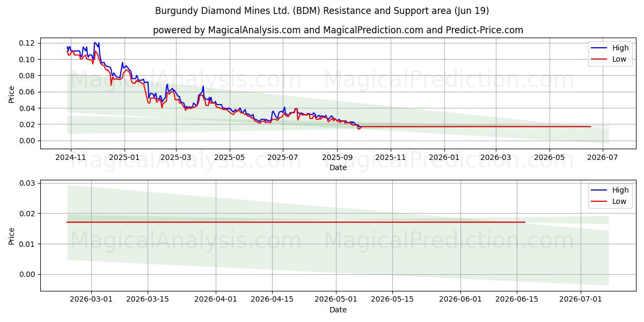Click the top chart x-axis label '2025-11'
Image resolution: width=644 pixels, height=322 pixels.
pyautogui.click(x=391, y=158)
